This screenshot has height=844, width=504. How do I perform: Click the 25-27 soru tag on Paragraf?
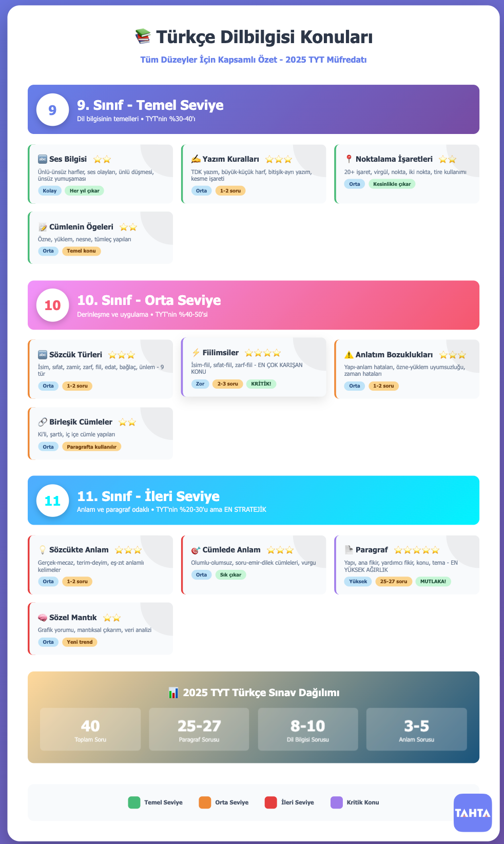coord(394,582)
